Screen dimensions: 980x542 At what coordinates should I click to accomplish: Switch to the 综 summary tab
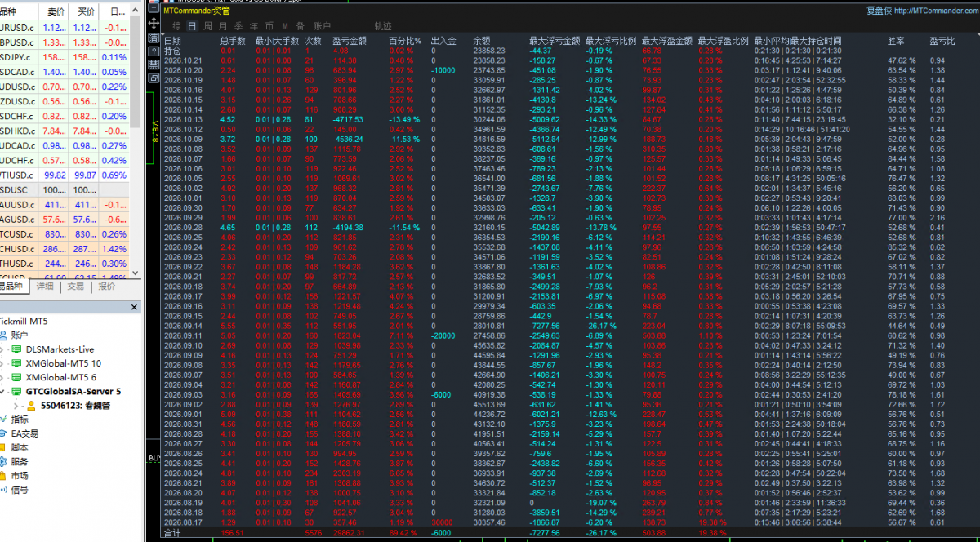176,26
